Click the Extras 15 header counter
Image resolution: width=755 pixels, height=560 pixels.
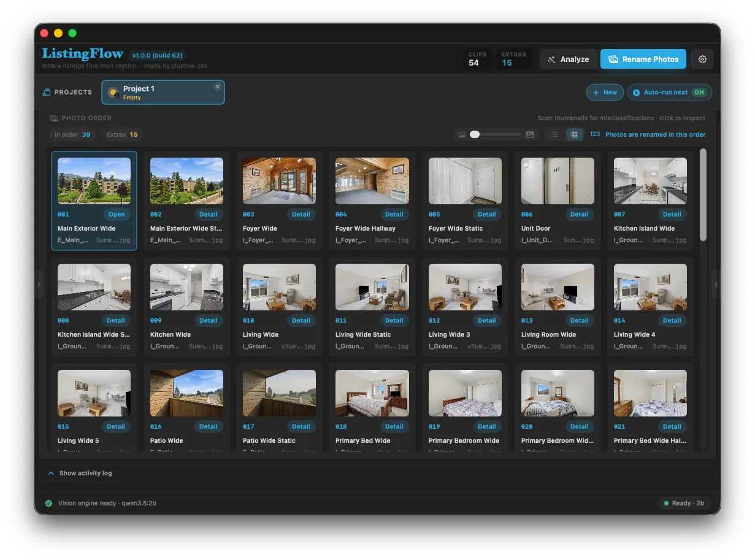513,59
